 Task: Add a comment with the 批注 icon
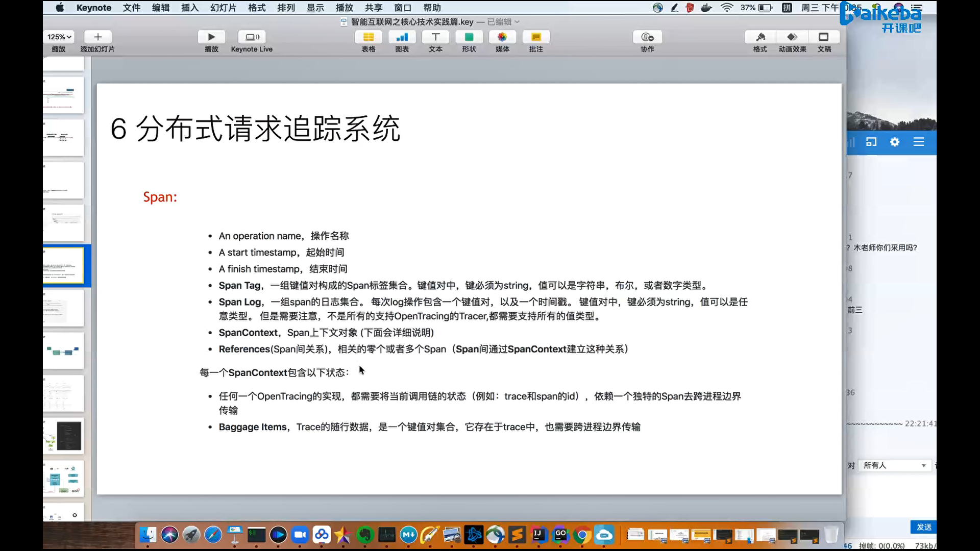(536, 37)
